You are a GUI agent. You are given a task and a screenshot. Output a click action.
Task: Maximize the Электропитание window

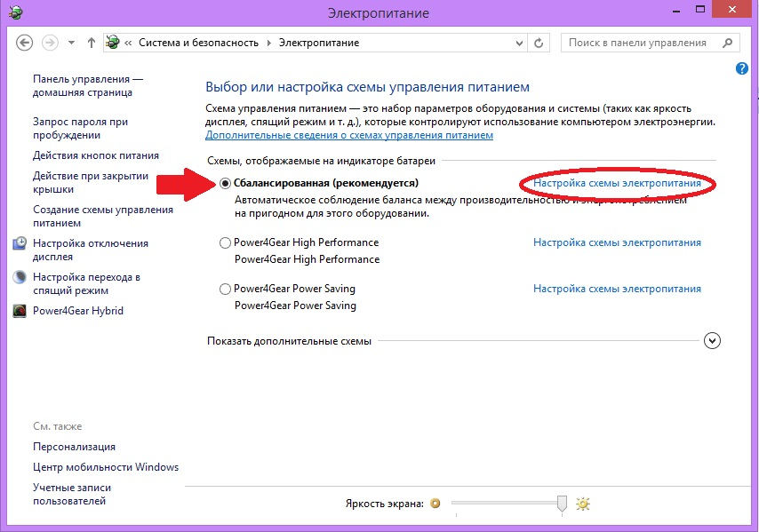[x=700, y=10]
